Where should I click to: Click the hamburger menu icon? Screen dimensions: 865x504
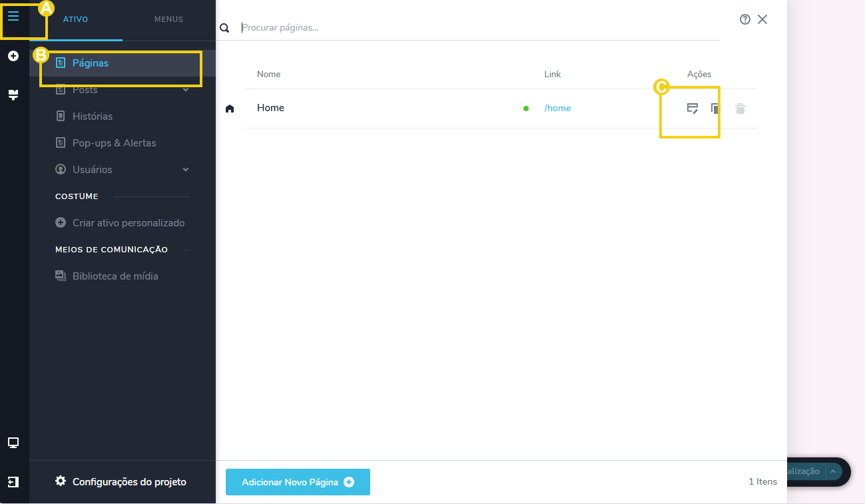tap(13, 17)
